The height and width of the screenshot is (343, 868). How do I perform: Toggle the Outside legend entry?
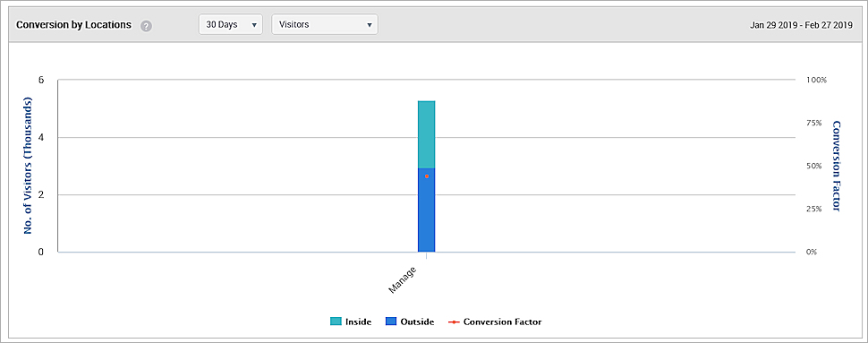(x=410, y=322)
